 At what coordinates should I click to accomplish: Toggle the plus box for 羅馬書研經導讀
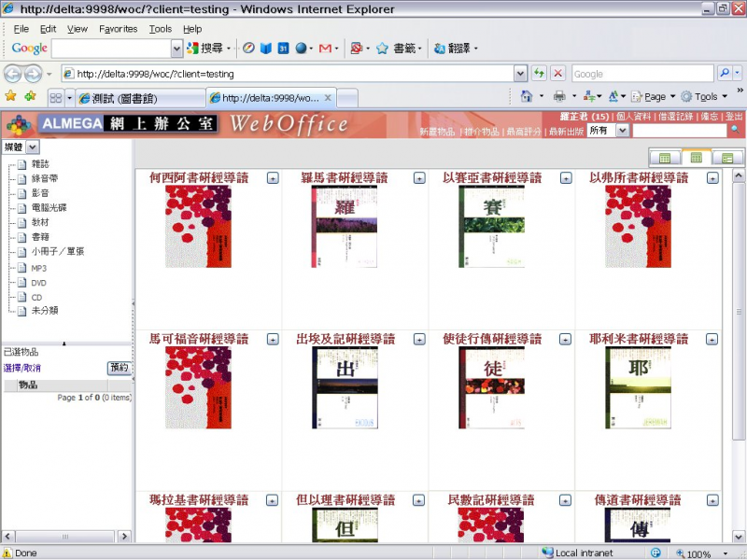coord(419,178)
